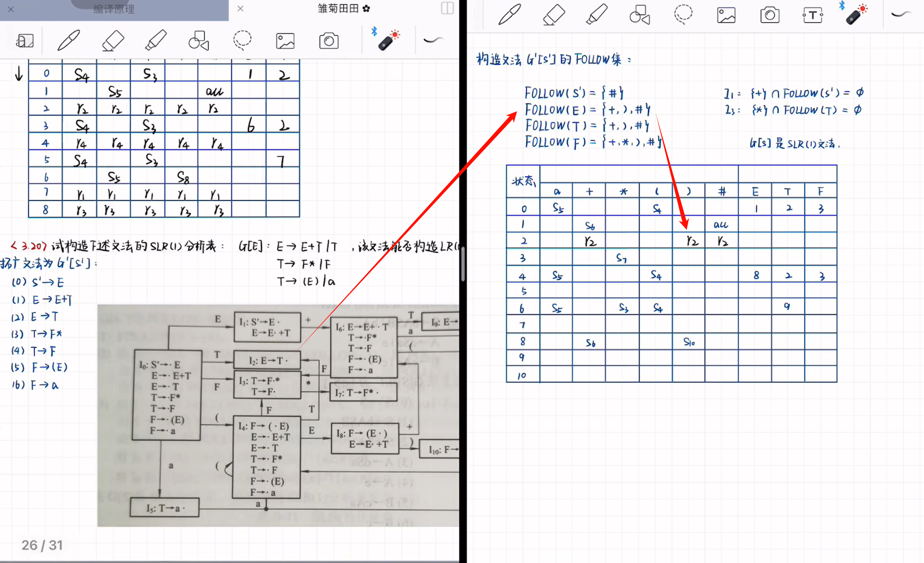Select the lasso tool in right toolbar
924x563 pixels.
(683, 15)
